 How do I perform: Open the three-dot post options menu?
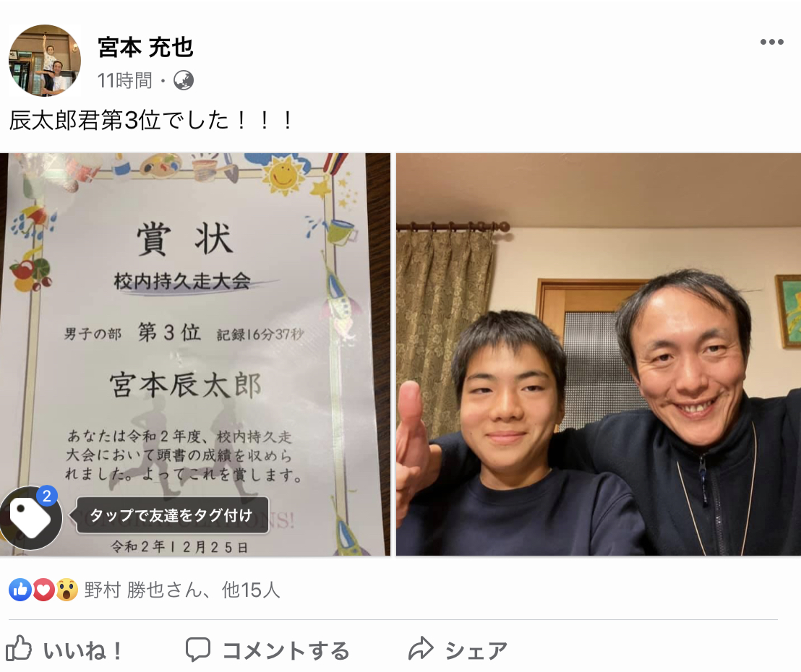tap(771, 42)
